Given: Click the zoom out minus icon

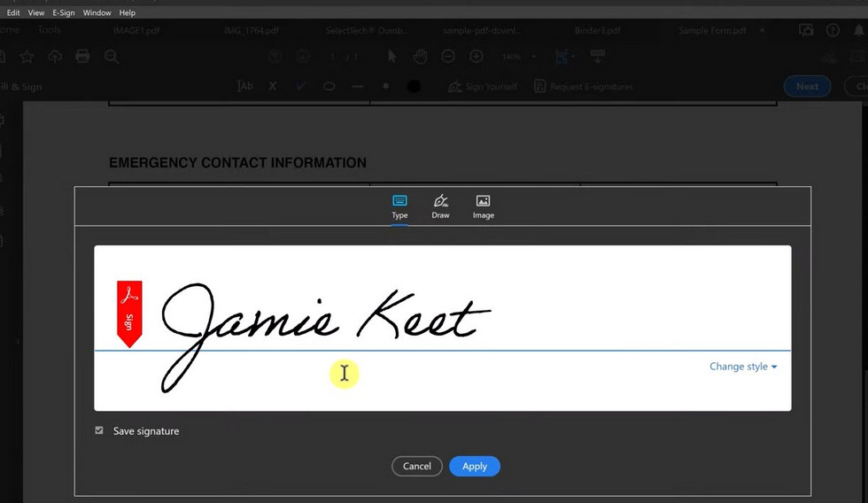Looking at the screenshot, I should pyautogui.click(x=448, y=57).
